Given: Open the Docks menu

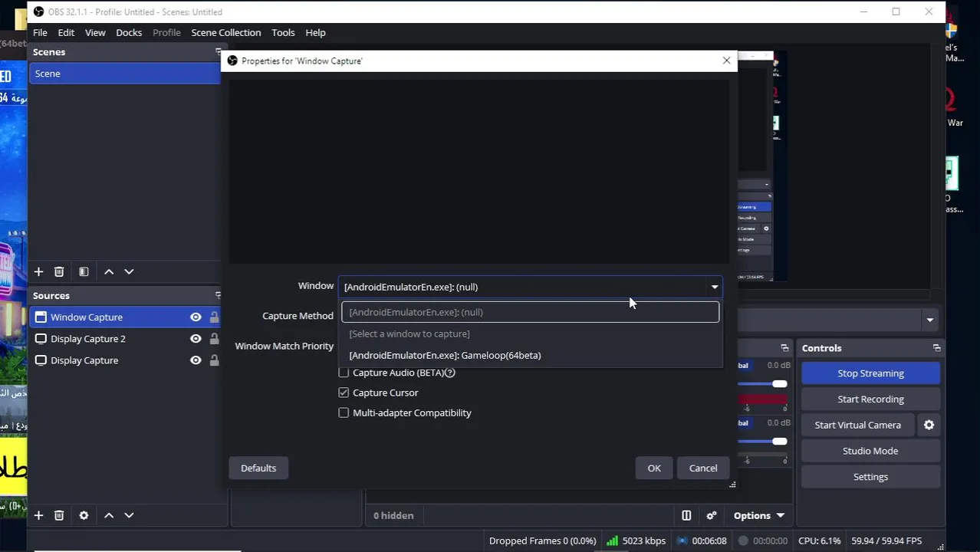Looking at the screenshot, I should pyautogui.click(x=129, y=32).
